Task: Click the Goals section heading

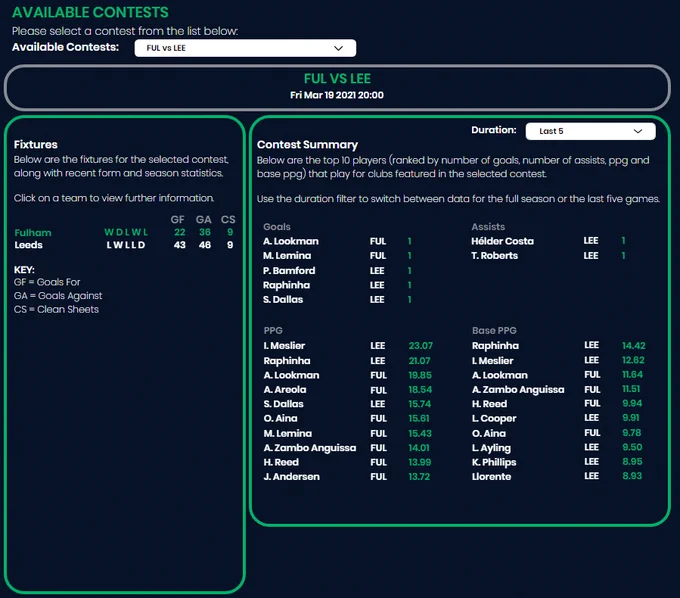Action: tap(277, 227)
